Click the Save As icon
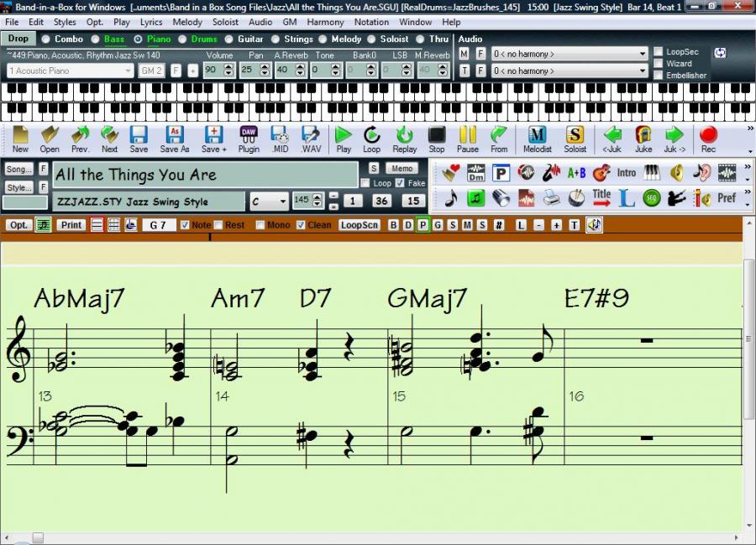 pos(175,139)
